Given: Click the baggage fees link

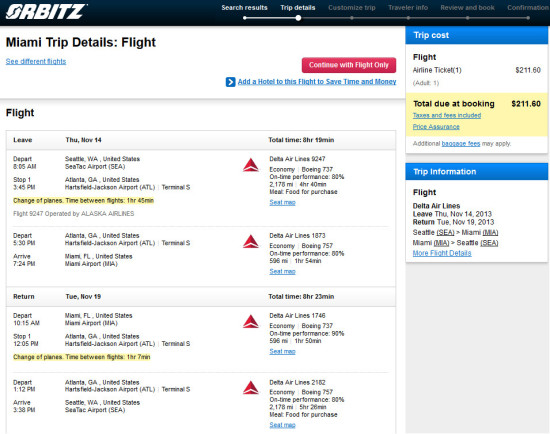Looking at the screenshot, I should tap(461, 143).
